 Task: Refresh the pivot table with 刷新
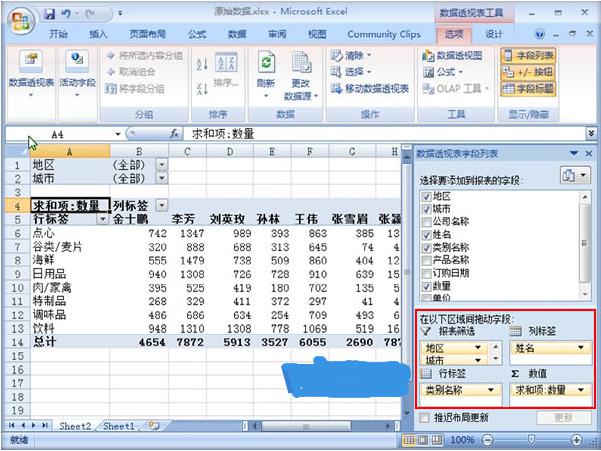tap(266, 73)
